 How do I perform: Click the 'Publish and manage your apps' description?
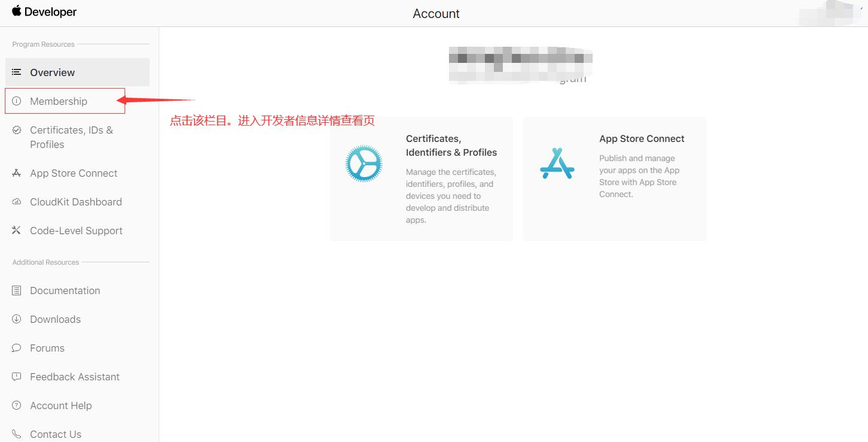pos(639,176)
